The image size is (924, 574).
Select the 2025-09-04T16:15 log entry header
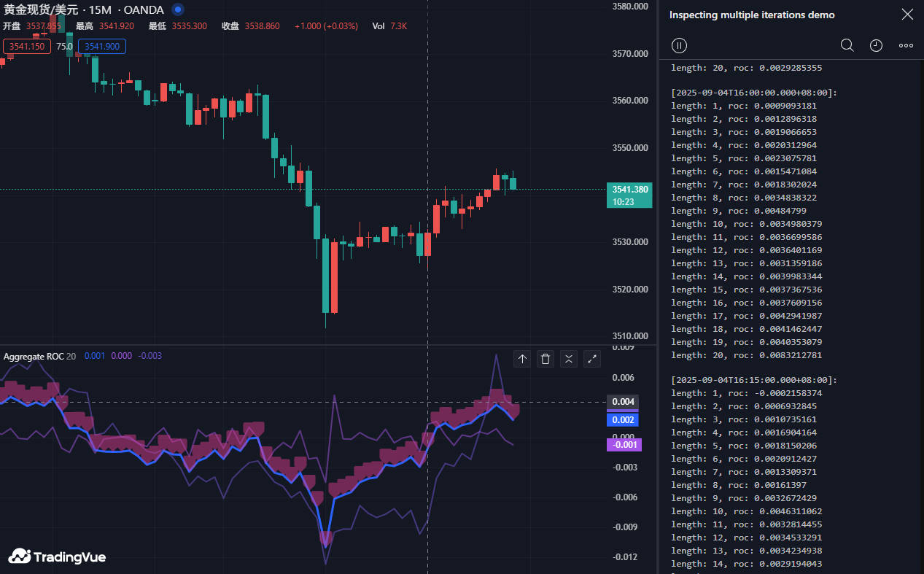coord(753,380)
